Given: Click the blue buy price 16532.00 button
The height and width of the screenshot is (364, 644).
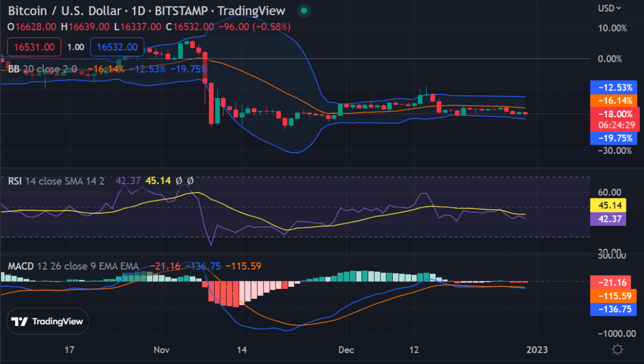Looking at the screenshot, I should 118,47.
